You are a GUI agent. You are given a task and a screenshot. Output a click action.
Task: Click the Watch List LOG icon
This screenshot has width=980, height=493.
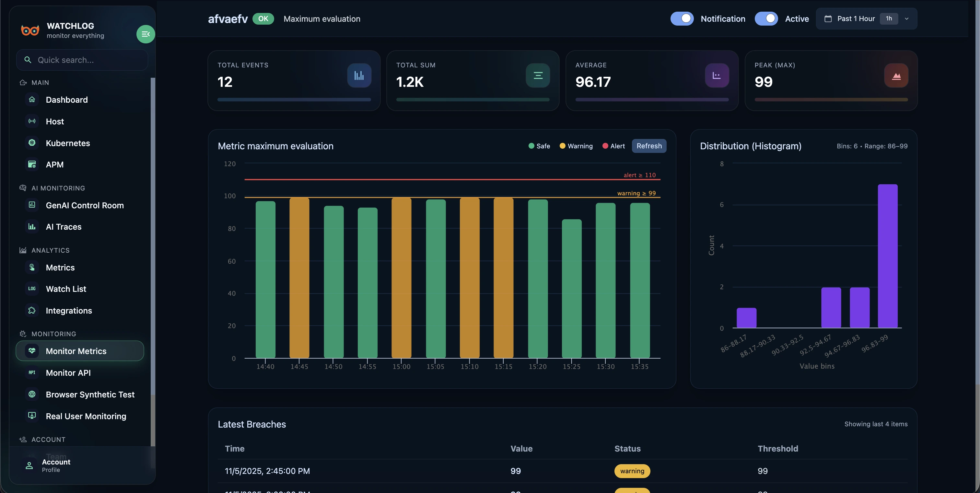[x=32, y=289]
